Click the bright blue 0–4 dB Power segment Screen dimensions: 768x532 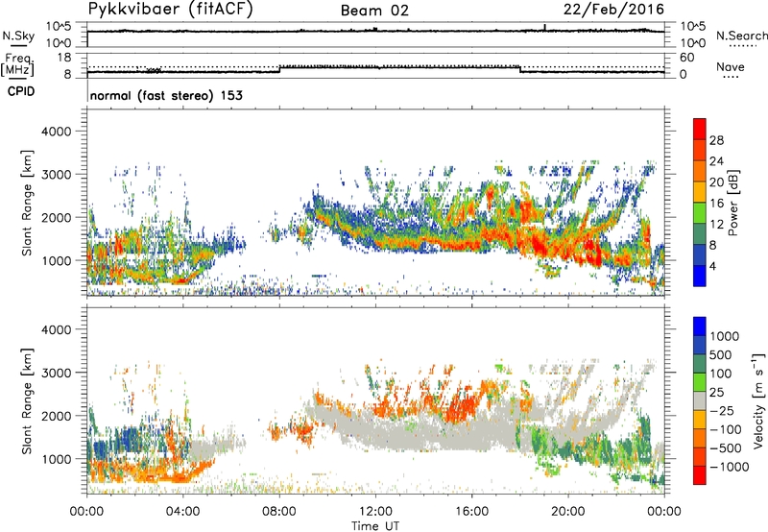(700, 276)
